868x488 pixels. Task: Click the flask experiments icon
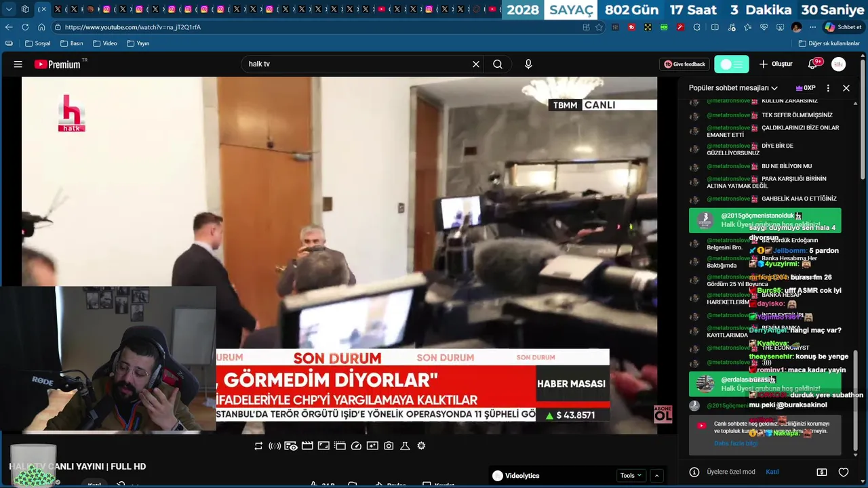(x=405, y=446)
